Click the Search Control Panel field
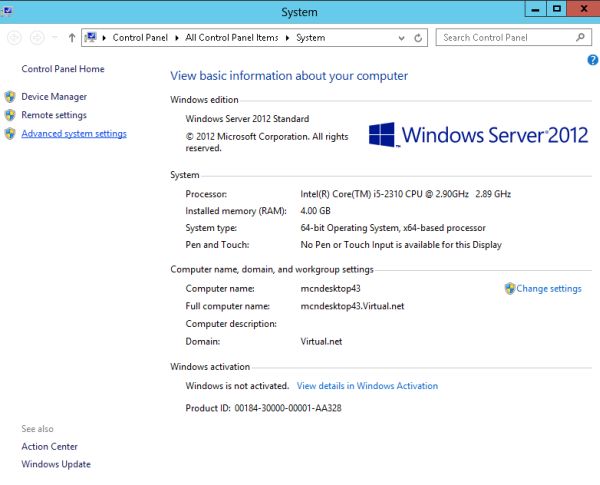Screen dimensions: 600x485 (514, 38)
